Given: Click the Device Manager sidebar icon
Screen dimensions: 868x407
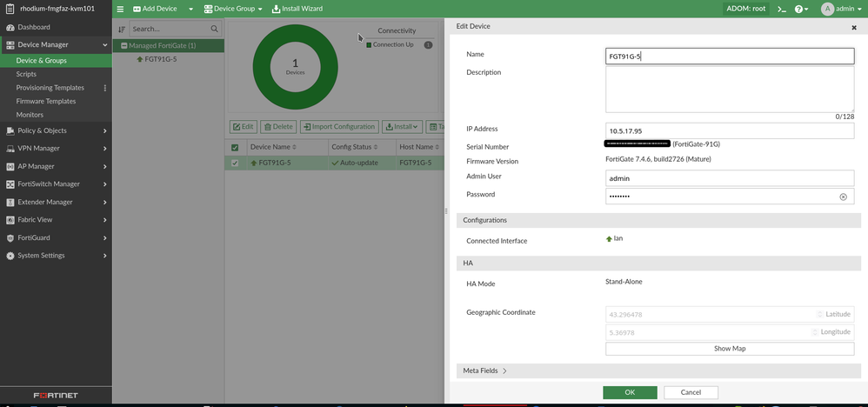Looking at the screenshot, I should [10, 45].
